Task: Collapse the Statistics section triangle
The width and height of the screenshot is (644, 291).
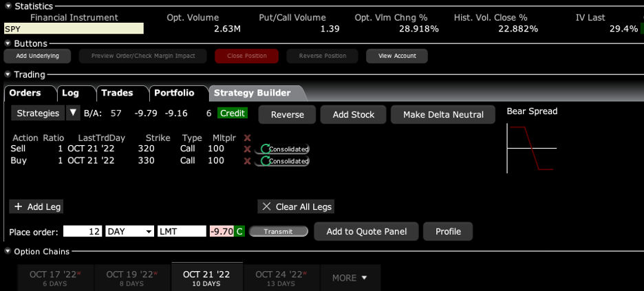Action: (x=8, y=6)
